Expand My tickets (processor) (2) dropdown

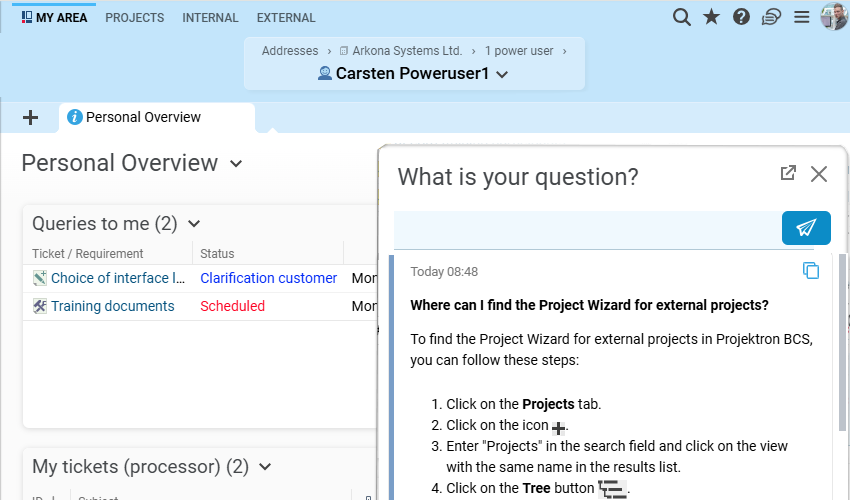click(265, 466)
